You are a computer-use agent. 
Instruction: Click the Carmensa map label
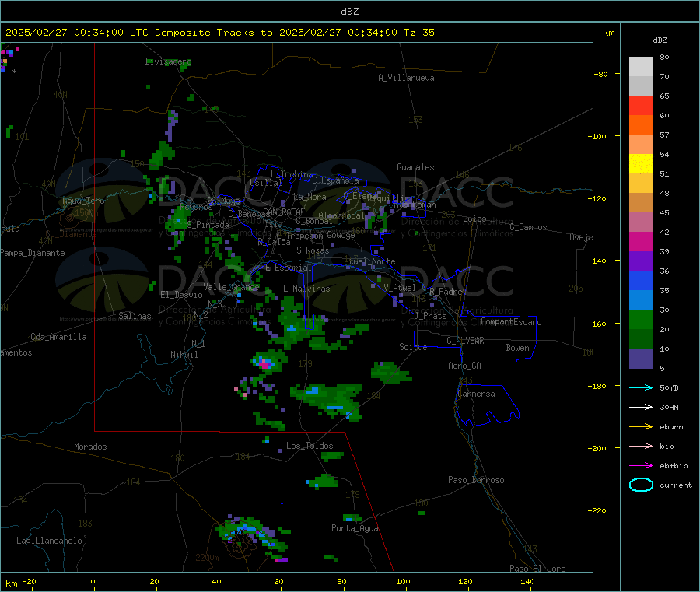coord(476,394)
